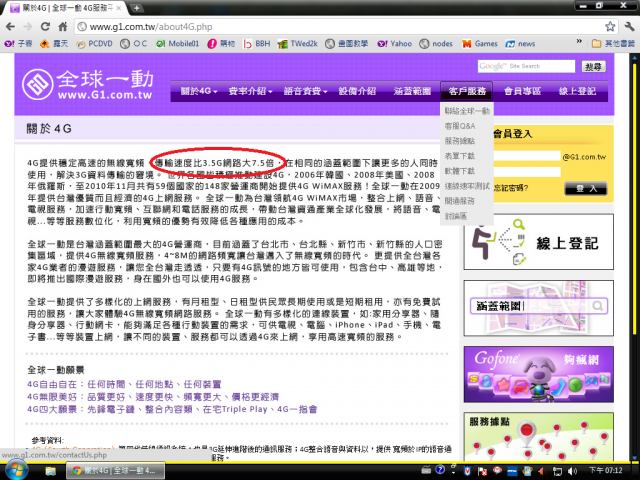Open the OC bookmark

pyautogui.click(x=134, y=44)
